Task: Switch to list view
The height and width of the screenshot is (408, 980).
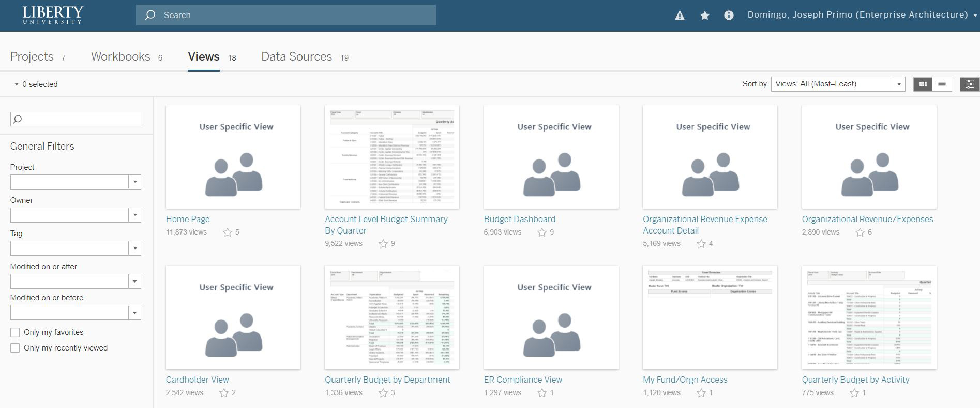Action: point(942,84)
